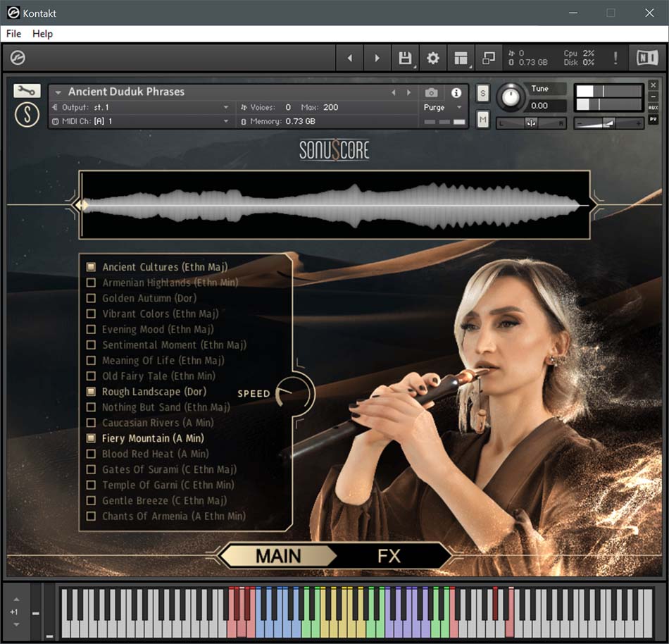Click the pan slider L-R

[x=531, y=123]
